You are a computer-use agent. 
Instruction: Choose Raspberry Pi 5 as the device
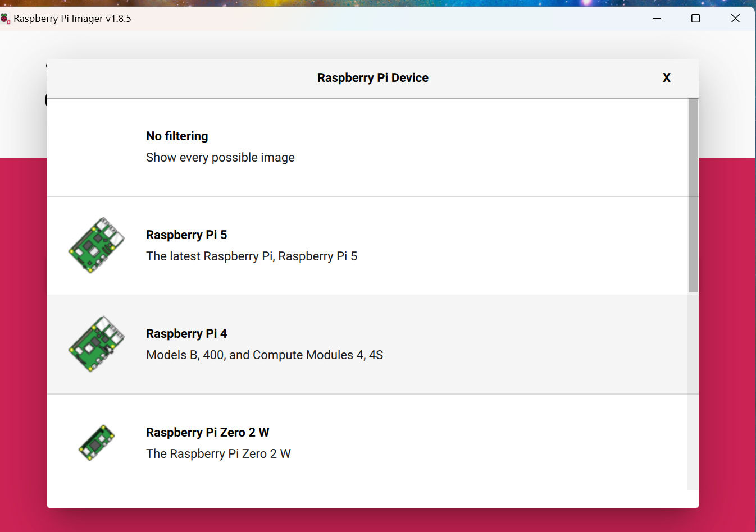click(186, 235)
